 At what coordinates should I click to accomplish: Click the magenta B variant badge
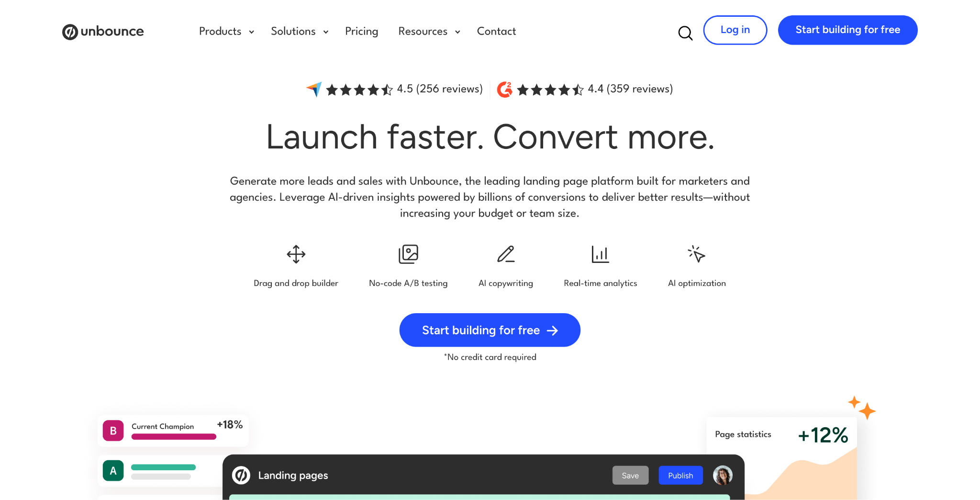[113, 431]
